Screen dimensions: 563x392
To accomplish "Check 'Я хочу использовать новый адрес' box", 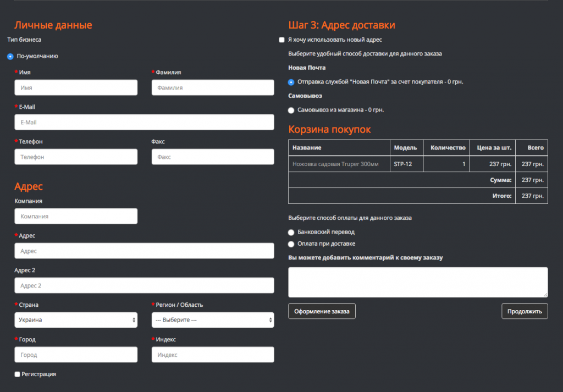I will coord(282,40).
